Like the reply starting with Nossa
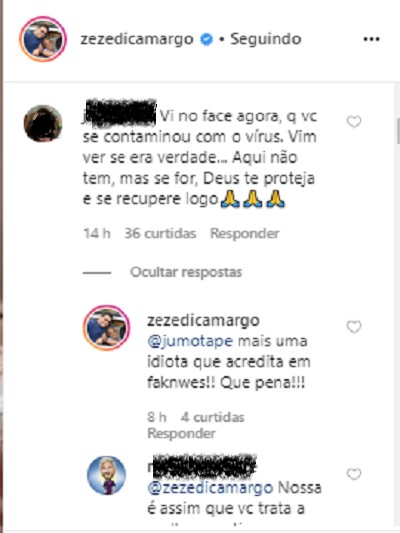The height and width of the screenshot is (533, 400). click(354, 474)
